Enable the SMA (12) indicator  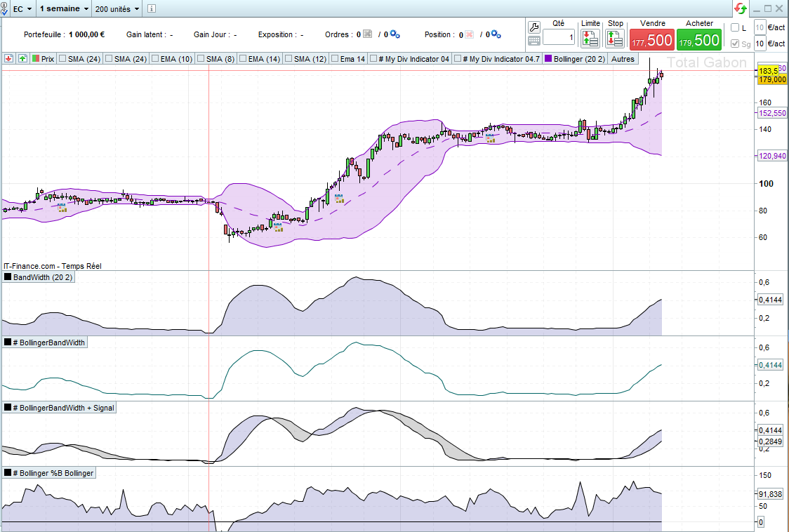click(x=289, y=59)
